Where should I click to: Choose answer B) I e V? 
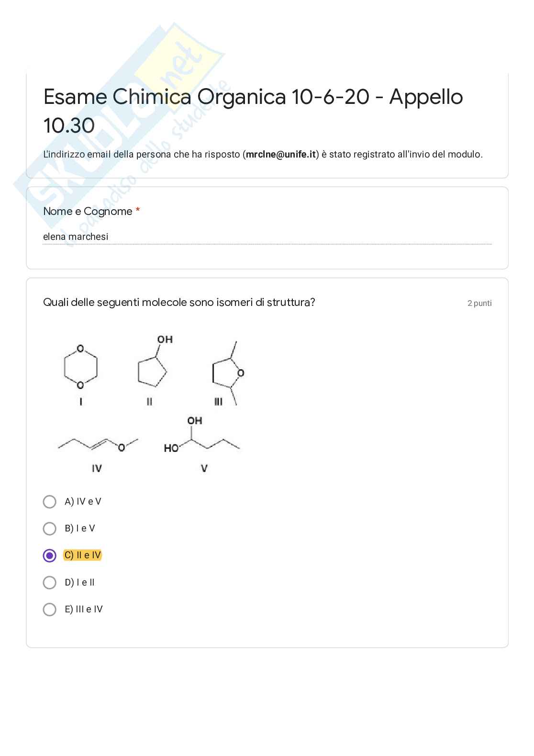pyautogui.click(x=50, y=529)
